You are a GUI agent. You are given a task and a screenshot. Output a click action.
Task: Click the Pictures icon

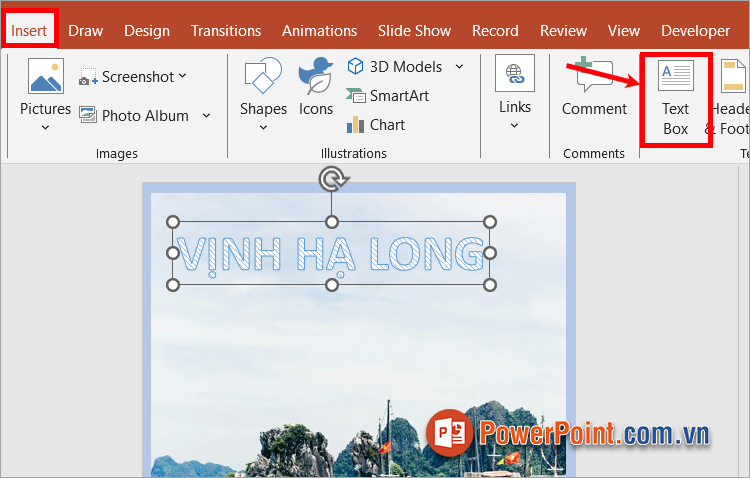tap(46, 76)
